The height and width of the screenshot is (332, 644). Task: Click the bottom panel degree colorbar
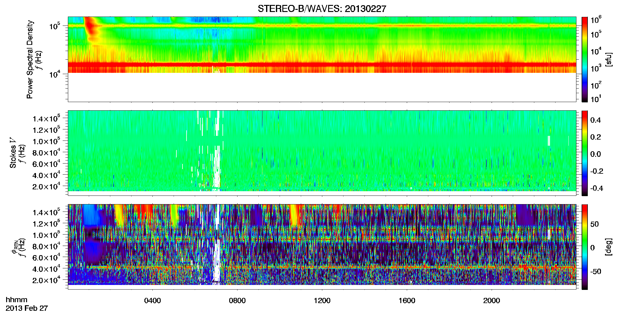click(585, 247)
